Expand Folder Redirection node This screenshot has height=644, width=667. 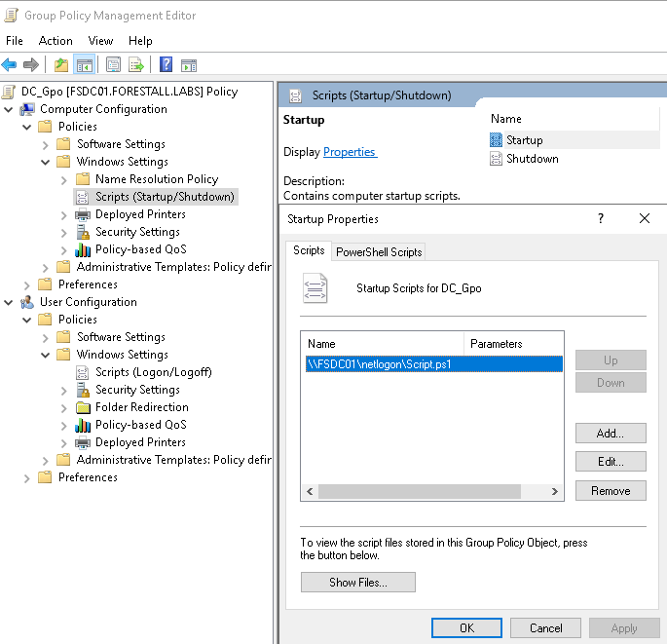click(64, 407)
